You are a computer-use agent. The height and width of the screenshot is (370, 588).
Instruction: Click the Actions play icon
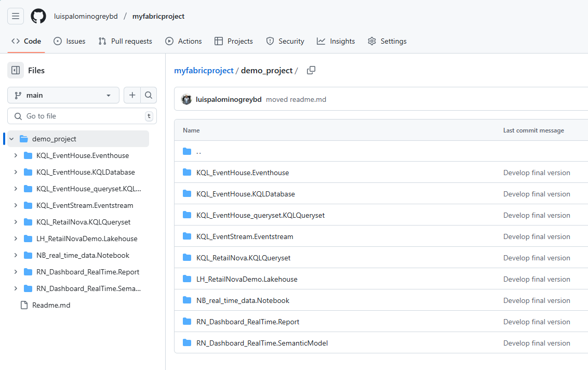[169, 41]
